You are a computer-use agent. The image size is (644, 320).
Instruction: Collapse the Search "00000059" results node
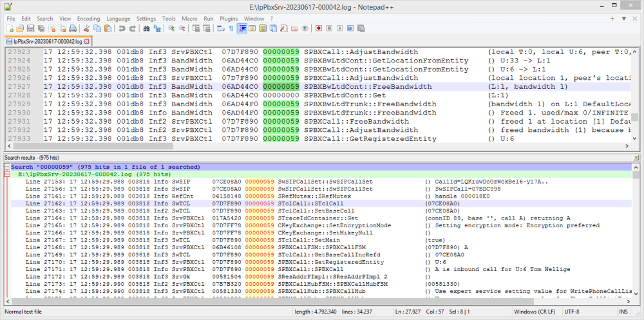7,167
